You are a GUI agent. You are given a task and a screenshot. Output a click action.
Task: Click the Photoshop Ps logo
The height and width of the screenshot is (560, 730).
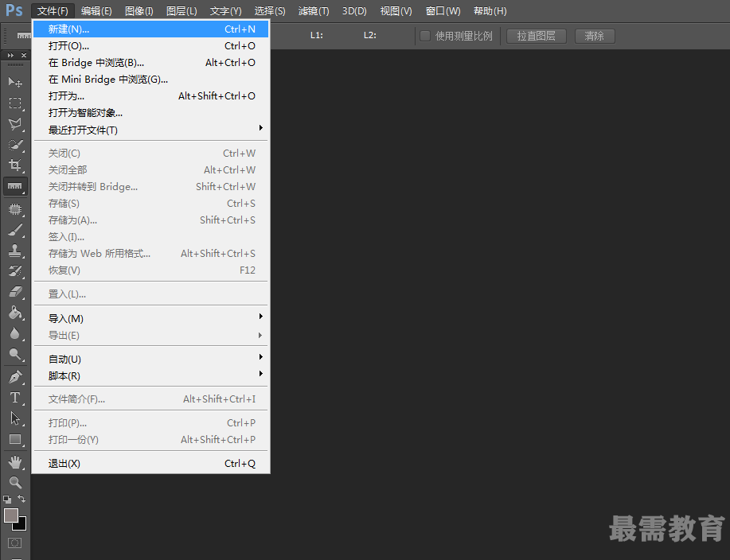pyautogui.click(x=14, y=10)
